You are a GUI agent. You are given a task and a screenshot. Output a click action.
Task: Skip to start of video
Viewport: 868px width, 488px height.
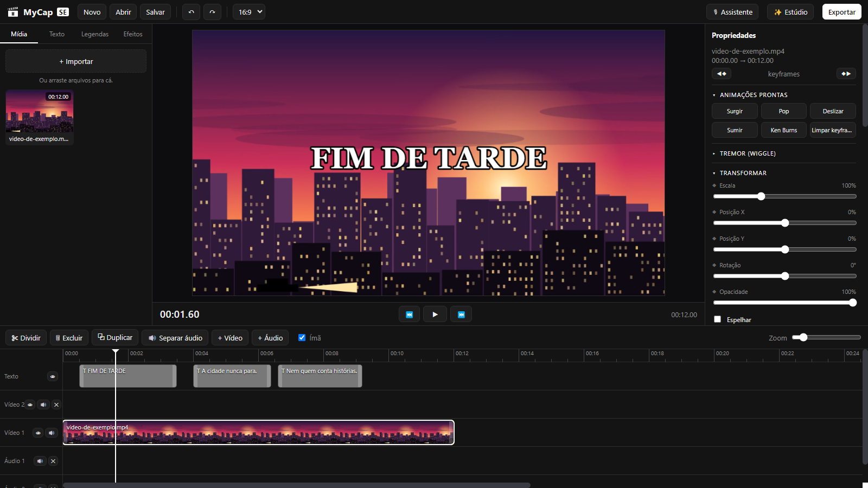coord(409,314)
